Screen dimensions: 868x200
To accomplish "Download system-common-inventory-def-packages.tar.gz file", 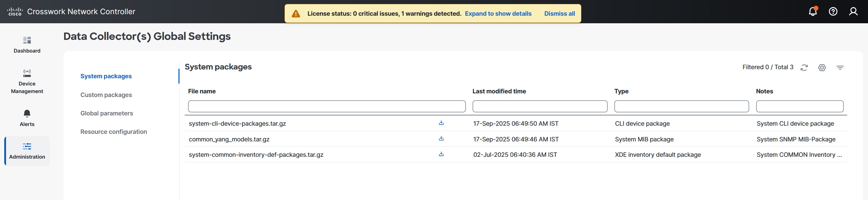I will 441,154.
